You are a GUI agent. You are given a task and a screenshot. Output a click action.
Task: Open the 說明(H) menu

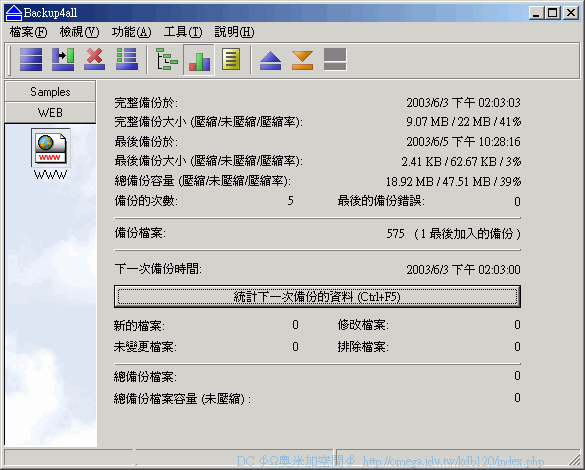pyautogui.click(x=234, y=32)
